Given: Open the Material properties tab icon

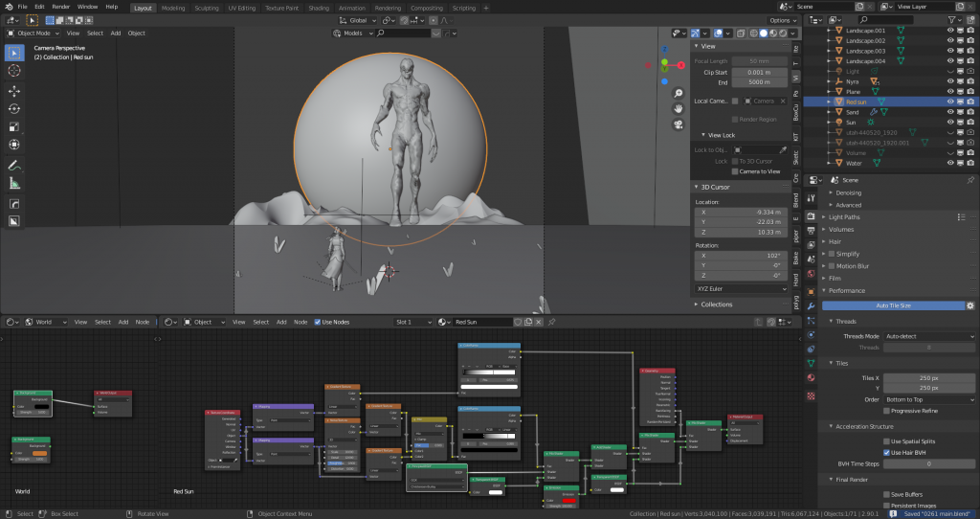Looking at the screenshot, I should [811, 377].
